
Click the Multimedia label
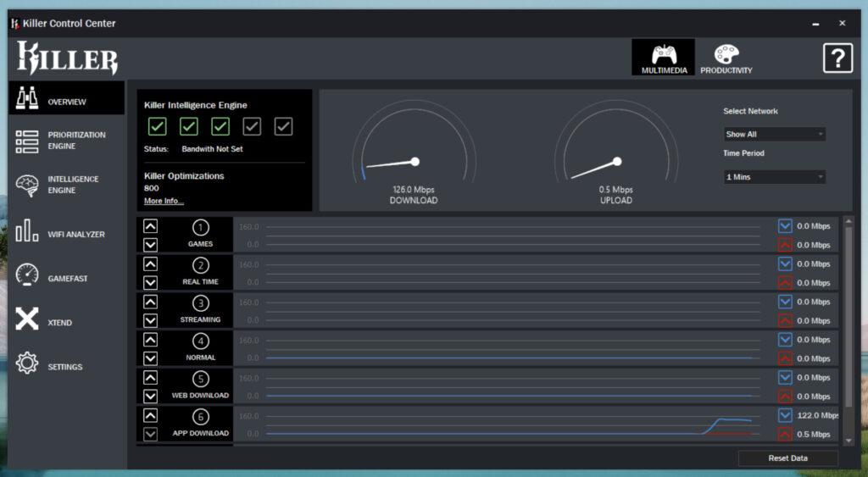[664, 70]
